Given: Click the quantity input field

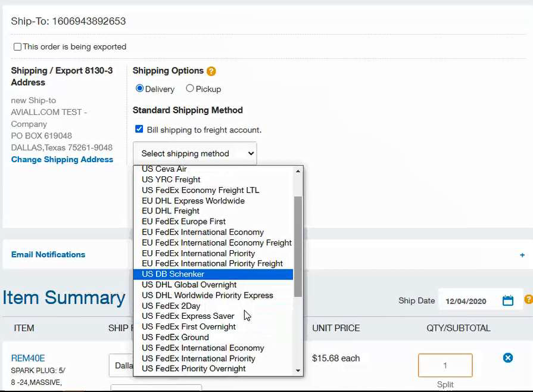Looking at the screenshot, I should coord(445,365).
